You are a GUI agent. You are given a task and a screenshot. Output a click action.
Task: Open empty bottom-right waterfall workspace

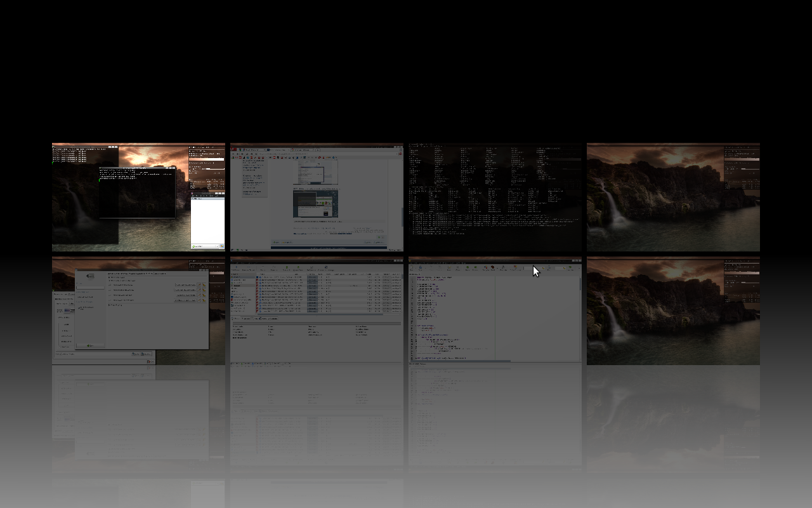[673, 311]
